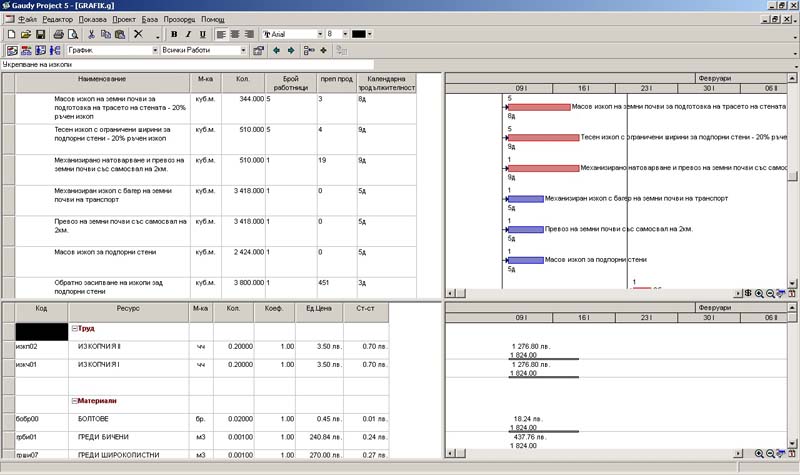Open a file with the folder icon
The width and height of the screenshot is (800, 475).
(x=26, y=34)
